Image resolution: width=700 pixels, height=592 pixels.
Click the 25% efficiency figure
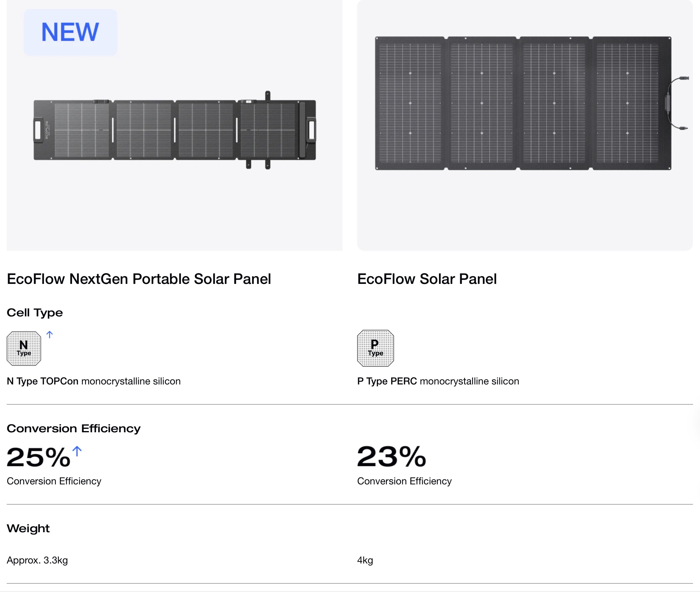pos(38,457)
